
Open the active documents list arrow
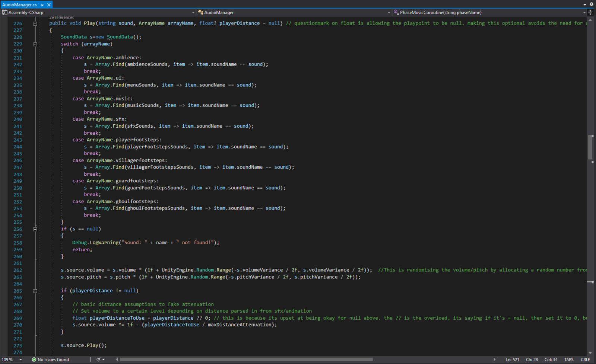(585, 4)
